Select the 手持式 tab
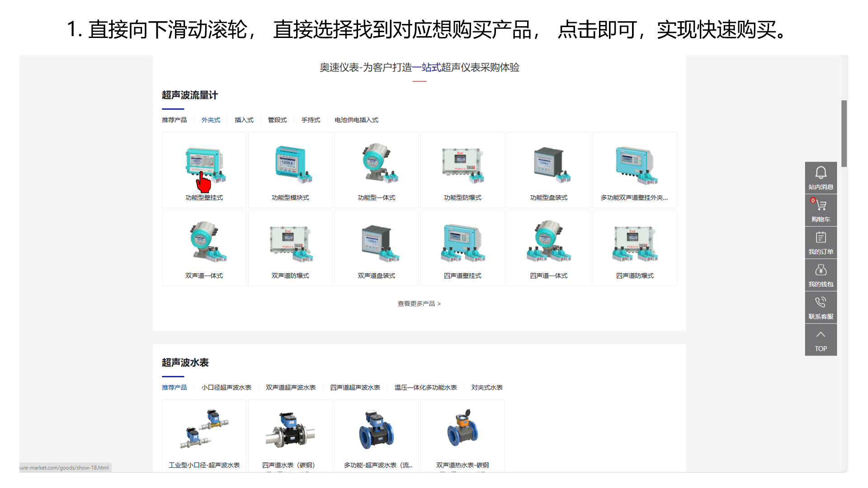868x488 pixels. (311, 120)
